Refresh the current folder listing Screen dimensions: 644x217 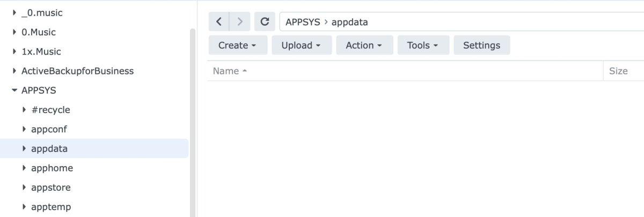(265, 23)
